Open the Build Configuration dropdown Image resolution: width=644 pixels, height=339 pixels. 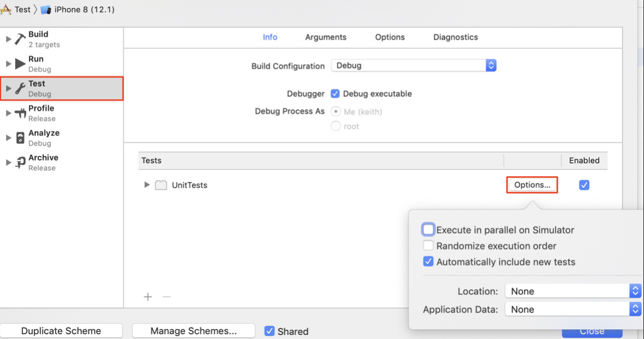pyautogui.click(x=413, y=66)
